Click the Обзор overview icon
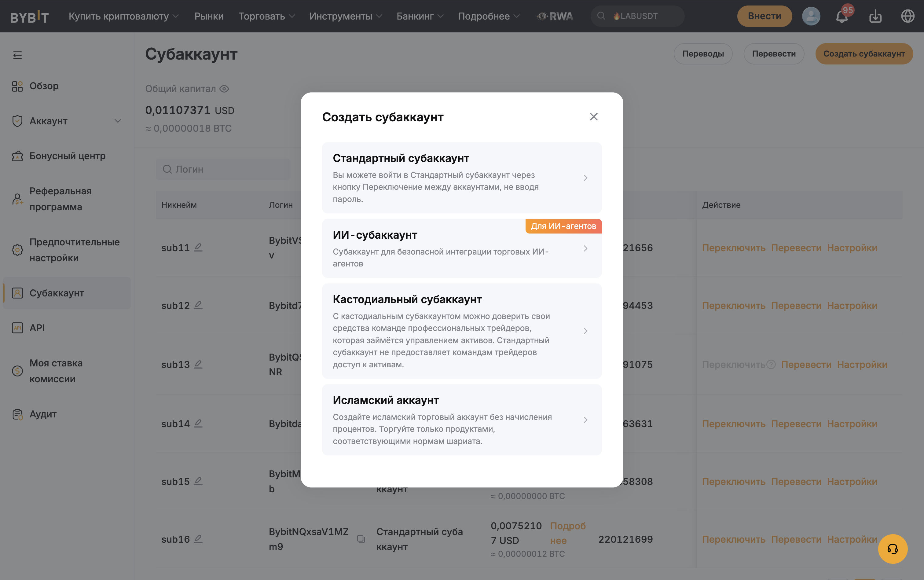The width and height of the screenshot is (924, 580). coord(17,86)
